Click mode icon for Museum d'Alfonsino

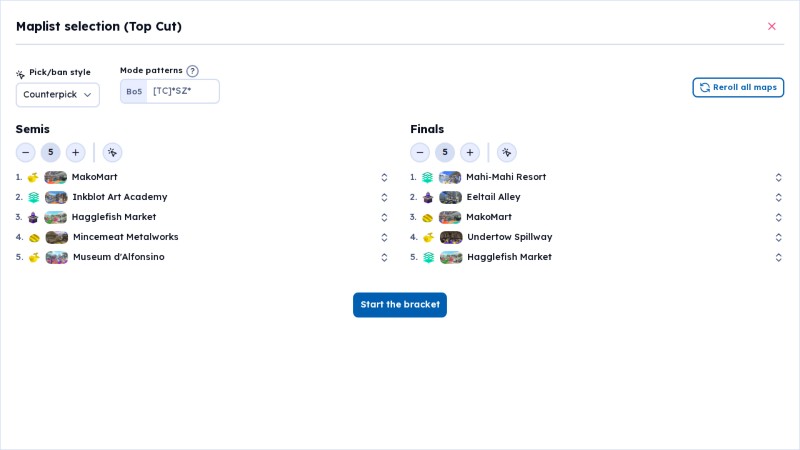(34, 257)
